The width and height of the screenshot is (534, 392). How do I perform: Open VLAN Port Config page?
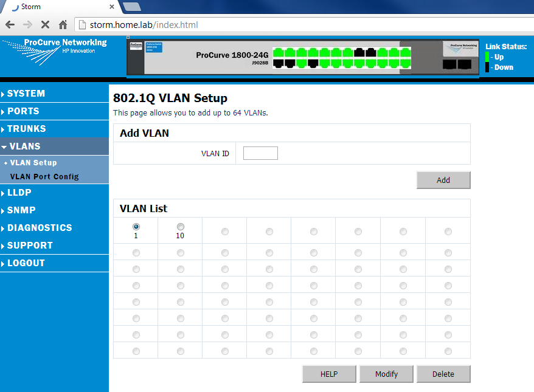tap(44, 177)
